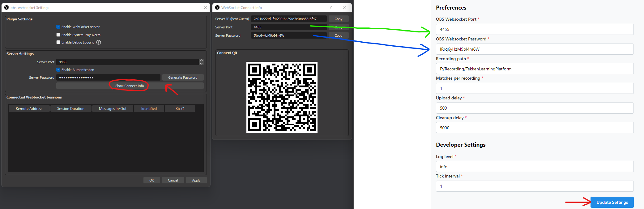The width and height of the screenshot is (644, 209).
Task: Click Matches per recording input
Action: point(535,88)
